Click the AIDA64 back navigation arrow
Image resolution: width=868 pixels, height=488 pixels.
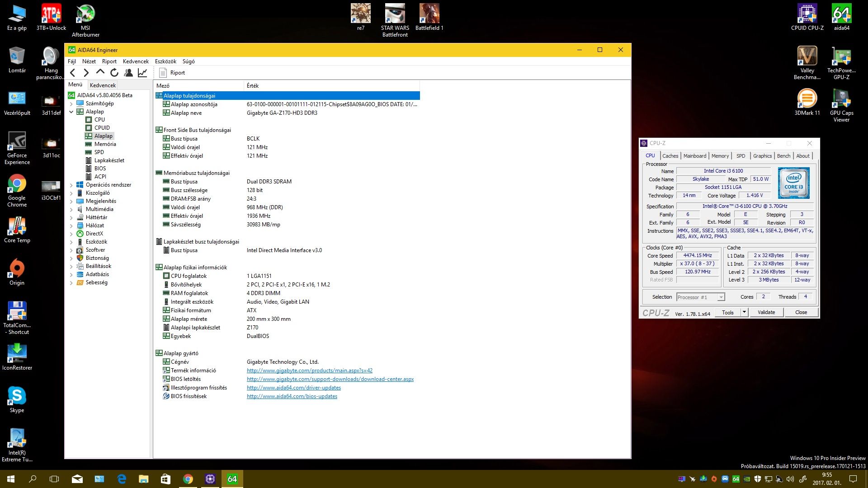pyautogui.click(x=73, y=73)
